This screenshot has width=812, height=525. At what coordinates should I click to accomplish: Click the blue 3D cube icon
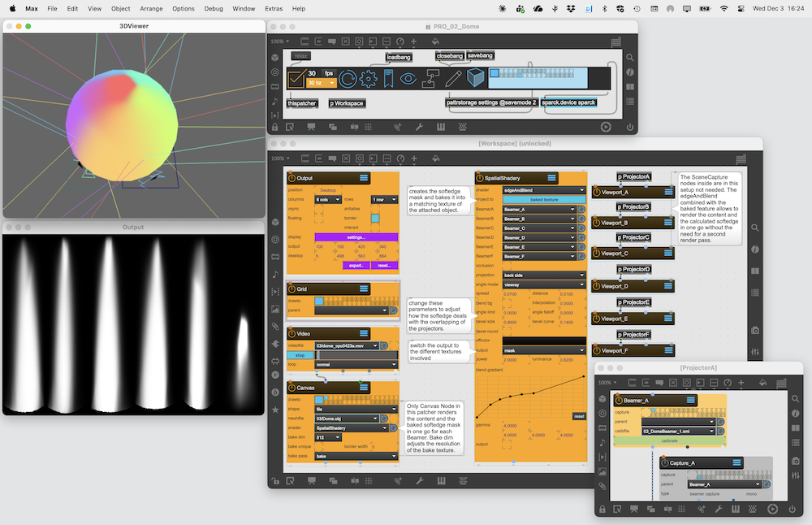476,79
